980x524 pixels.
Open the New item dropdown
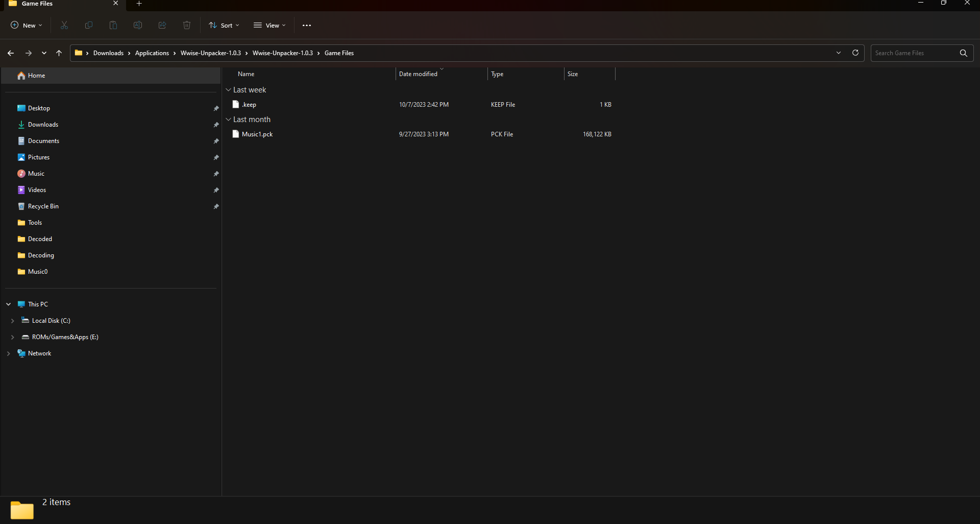(27, 26)
